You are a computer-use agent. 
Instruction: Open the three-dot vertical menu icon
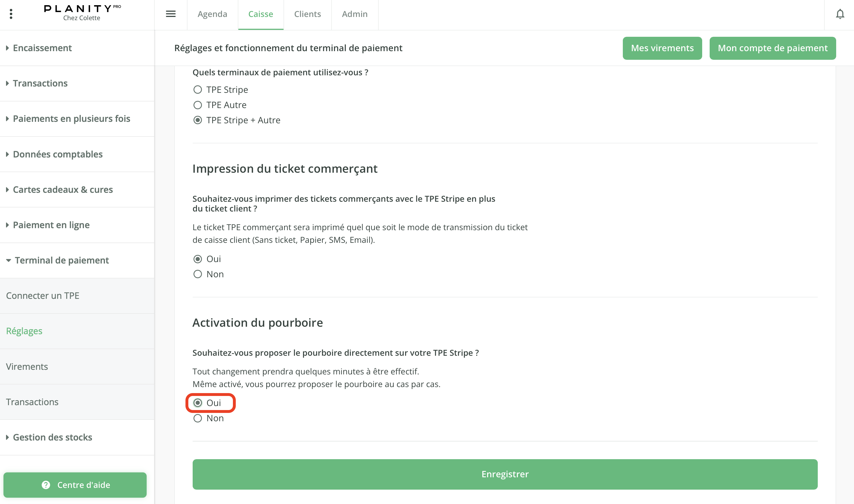pyautogui.click(x=11, y=14)
